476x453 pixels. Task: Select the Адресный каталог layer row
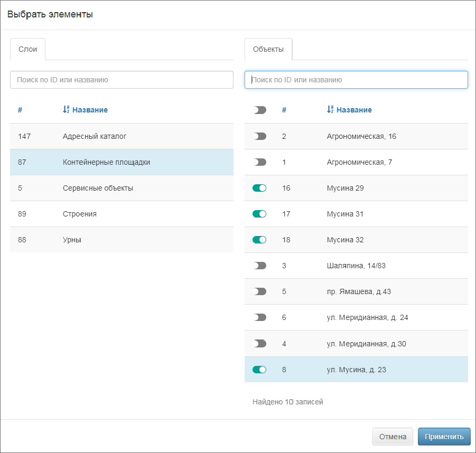coord(122,136)
